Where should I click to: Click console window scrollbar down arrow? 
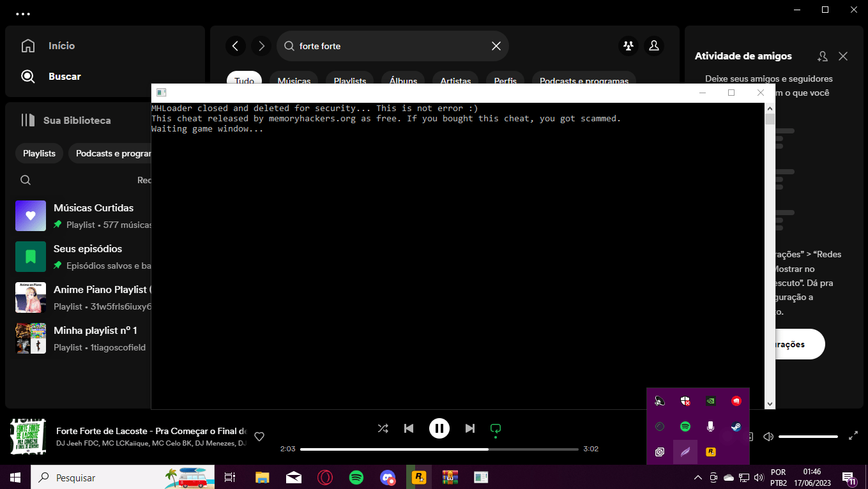pyautogui.click(x=770, y=404)
